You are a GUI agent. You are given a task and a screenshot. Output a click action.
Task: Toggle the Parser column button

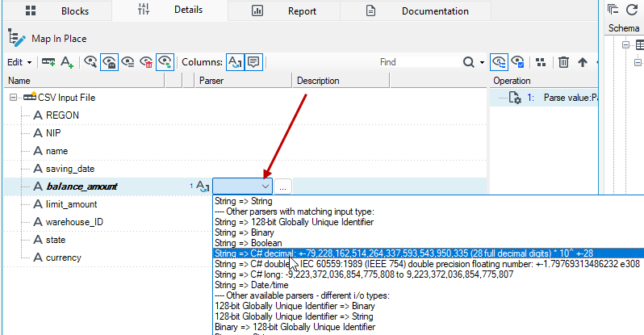tap(235, 62)
